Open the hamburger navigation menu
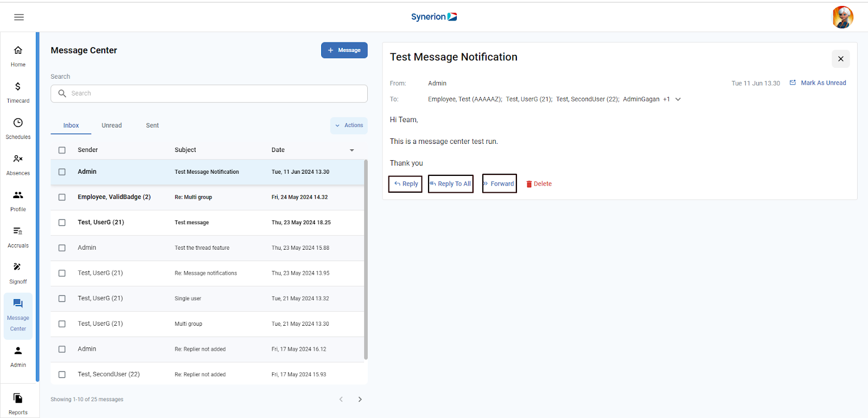Viewport: 868px width, 418px height. pyautogui.click(x=19, y=17)
